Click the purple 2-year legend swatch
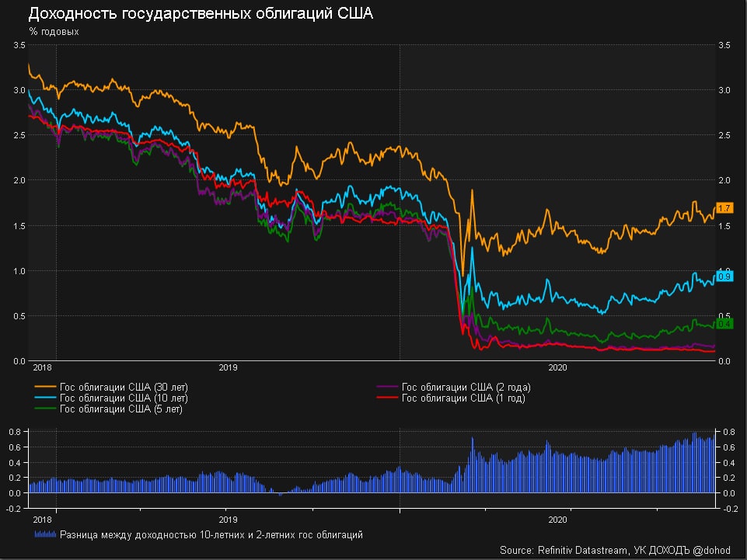Screen dimensions: 747x560 [387, 387]
